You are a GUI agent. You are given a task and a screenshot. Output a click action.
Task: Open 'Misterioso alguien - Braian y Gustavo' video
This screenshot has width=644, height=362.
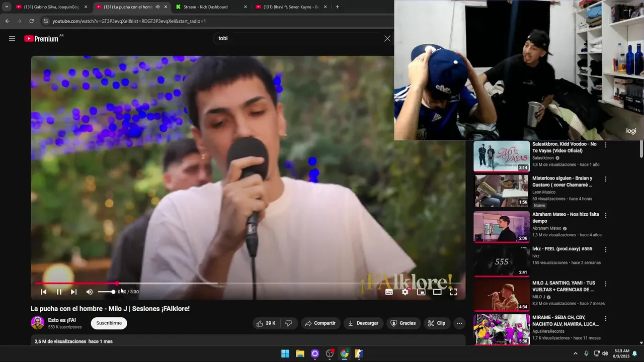pyautogui.click(x=562, y=182)
